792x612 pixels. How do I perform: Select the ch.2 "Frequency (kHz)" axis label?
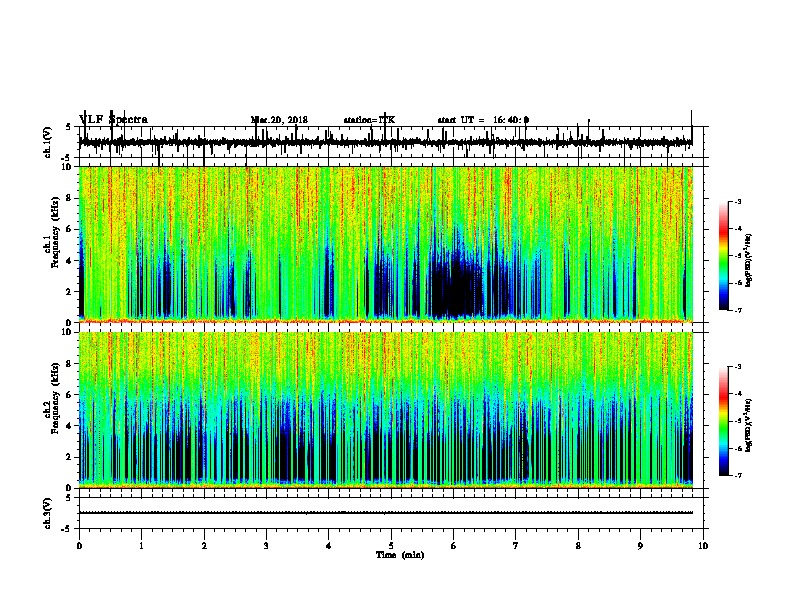55,398
